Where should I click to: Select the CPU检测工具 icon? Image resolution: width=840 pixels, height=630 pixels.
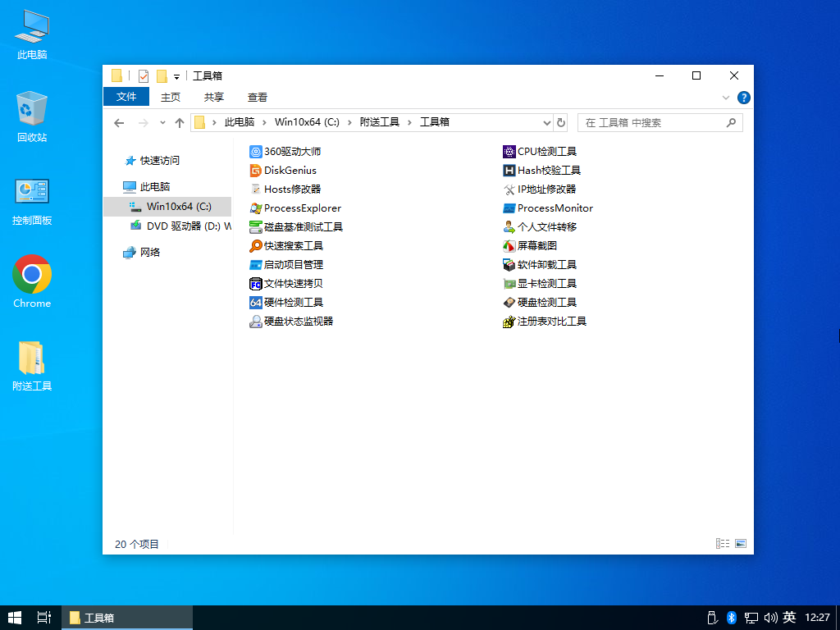click(509, 152)
